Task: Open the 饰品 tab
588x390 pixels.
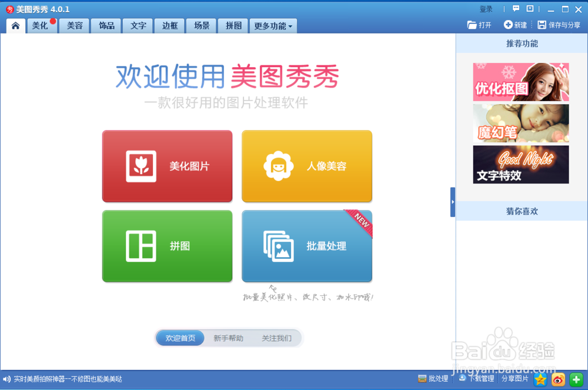Action: 106,25
